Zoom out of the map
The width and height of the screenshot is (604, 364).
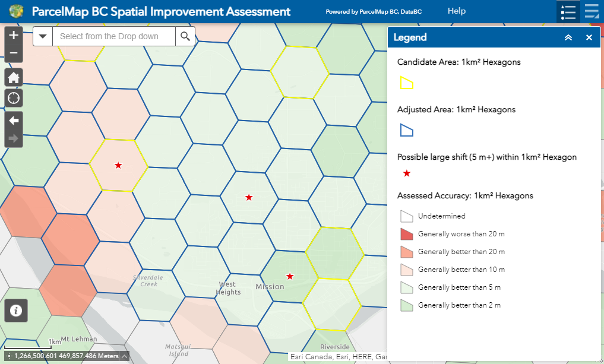pos(14,53)
